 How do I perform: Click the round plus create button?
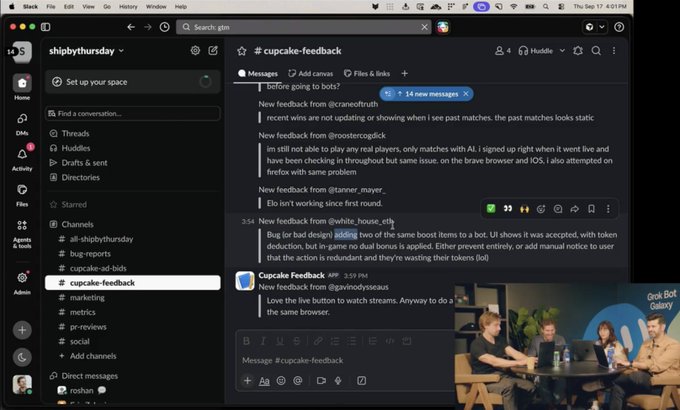pyautogui.click(x=22, y=330)
